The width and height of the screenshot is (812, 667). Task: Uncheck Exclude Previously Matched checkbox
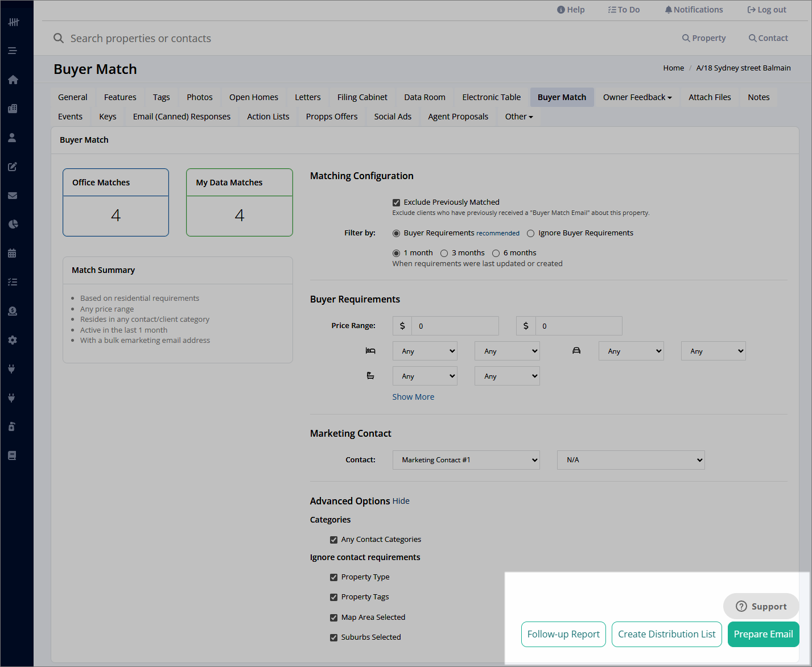coord(396,202)
